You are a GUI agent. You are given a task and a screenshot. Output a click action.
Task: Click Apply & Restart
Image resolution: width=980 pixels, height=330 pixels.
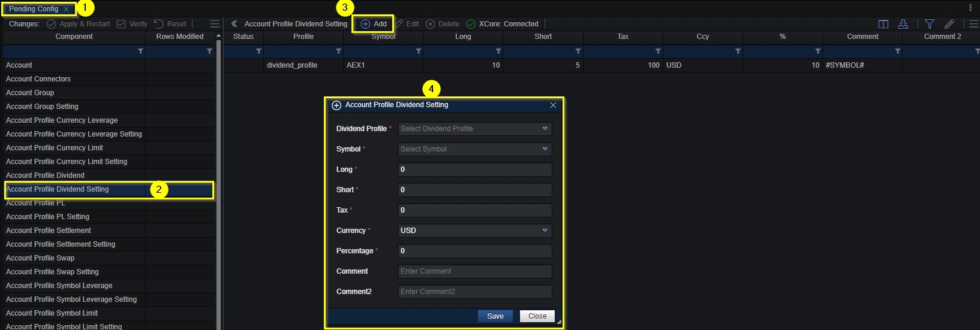pyautogui.click(x=79, y=24)
